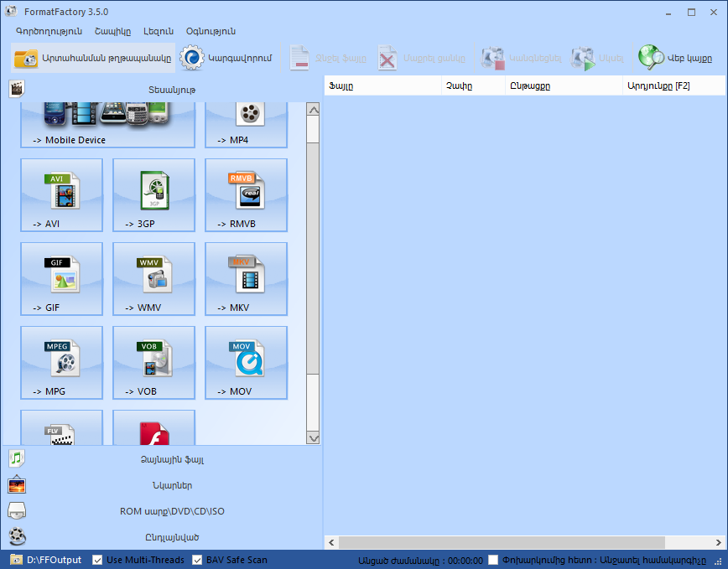Toggle the Use Multi-Threads checkbox
Image resolution: width=728 pixels, height=569 pixels.
tap(97, 560)
